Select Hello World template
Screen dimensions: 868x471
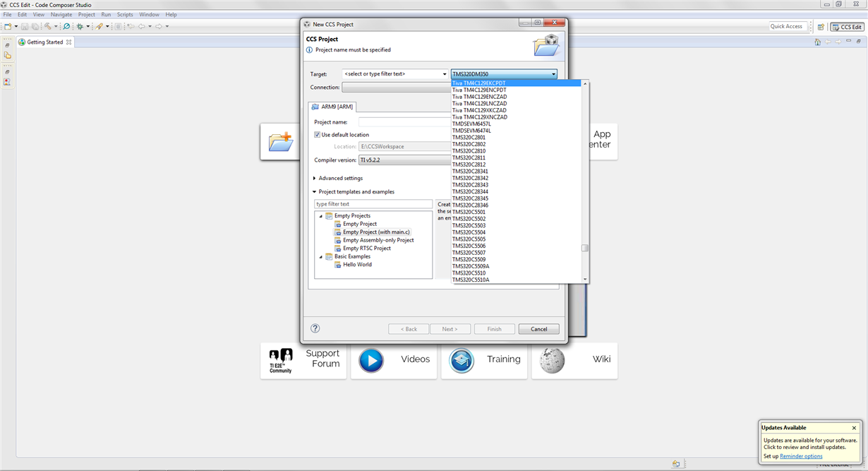click(x=357, y=265)
